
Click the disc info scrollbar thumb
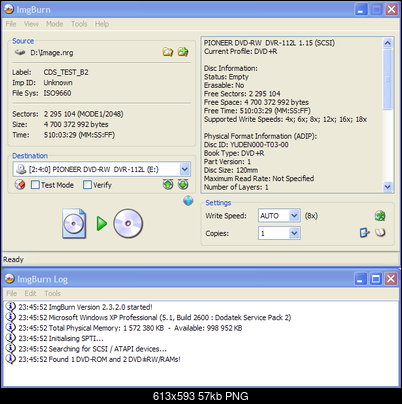click(387, 79)
